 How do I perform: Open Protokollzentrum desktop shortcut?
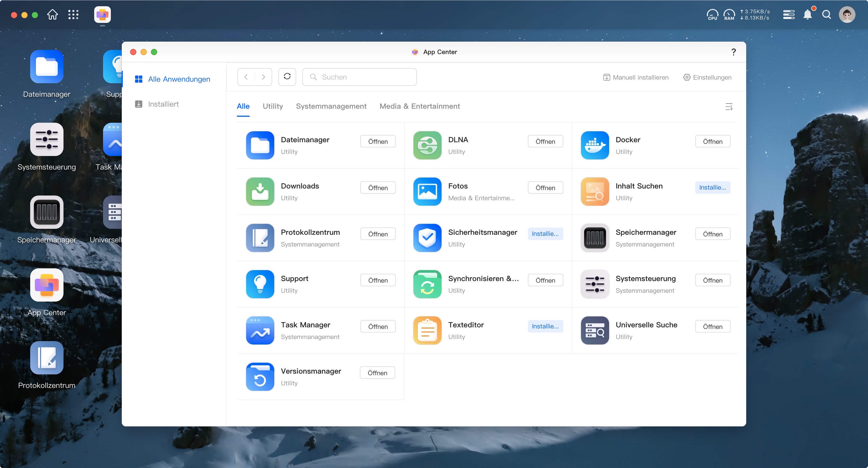coord(47,358)
